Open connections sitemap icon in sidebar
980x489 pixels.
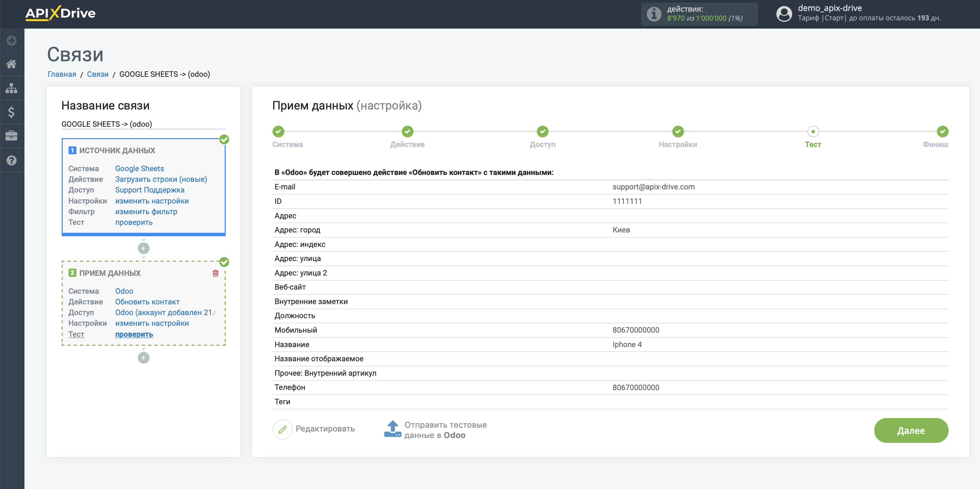(x=11, y=88)
